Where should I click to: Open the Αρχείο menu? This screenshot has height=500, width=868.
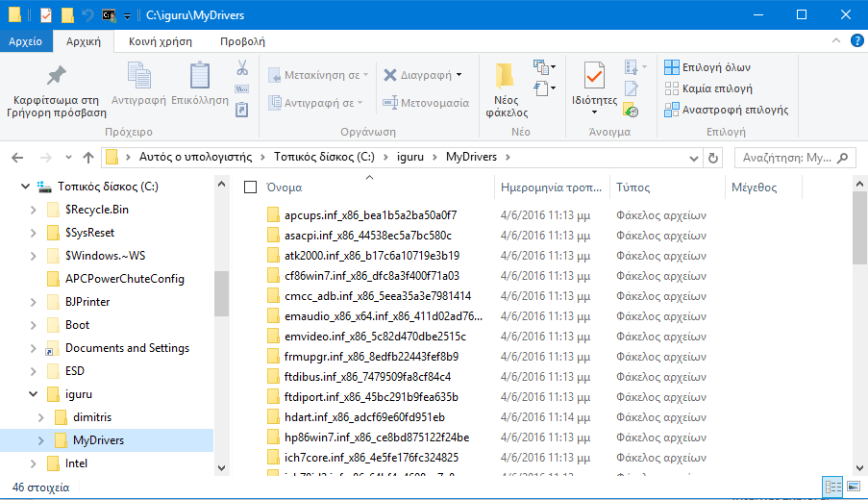pos(24,41)
